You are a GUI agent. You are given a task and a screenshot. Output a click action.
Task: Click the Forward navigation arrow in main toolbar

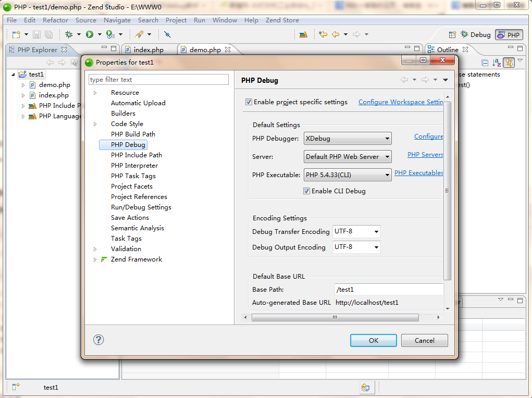[356, 34]
